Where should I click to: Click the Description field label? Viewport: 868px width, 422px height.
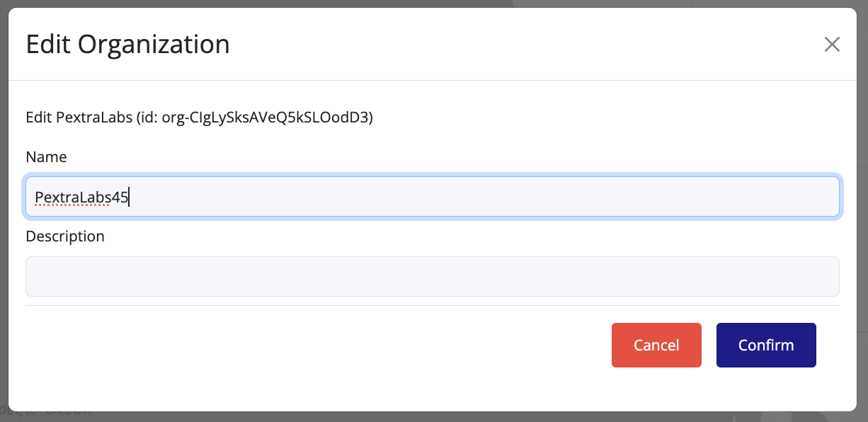(x=65, y=236)
